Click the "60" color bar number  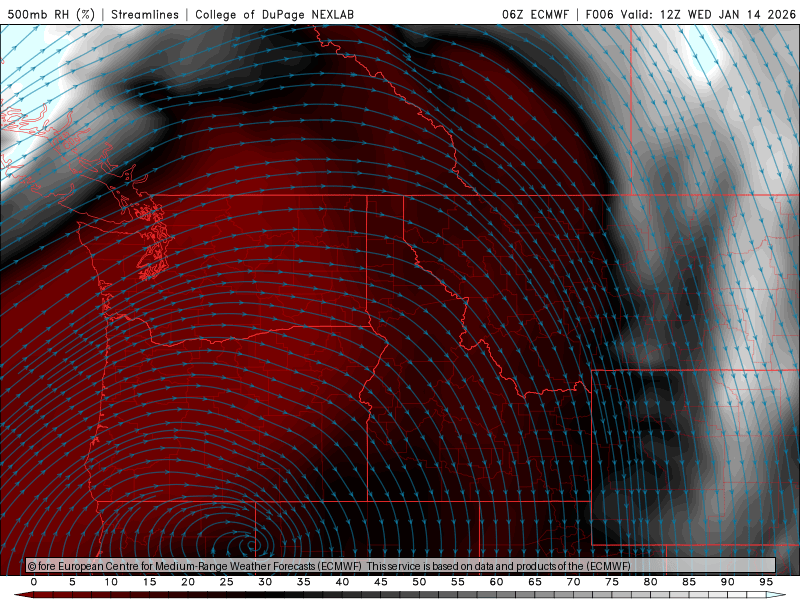pos(496,582)
